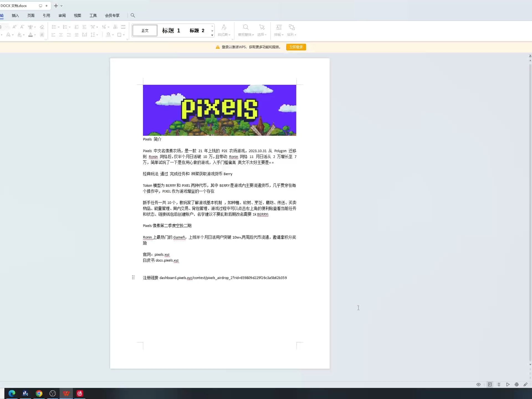Open the 审阅 (Review) tab
The image size is (532, 399).
point(62,16)
